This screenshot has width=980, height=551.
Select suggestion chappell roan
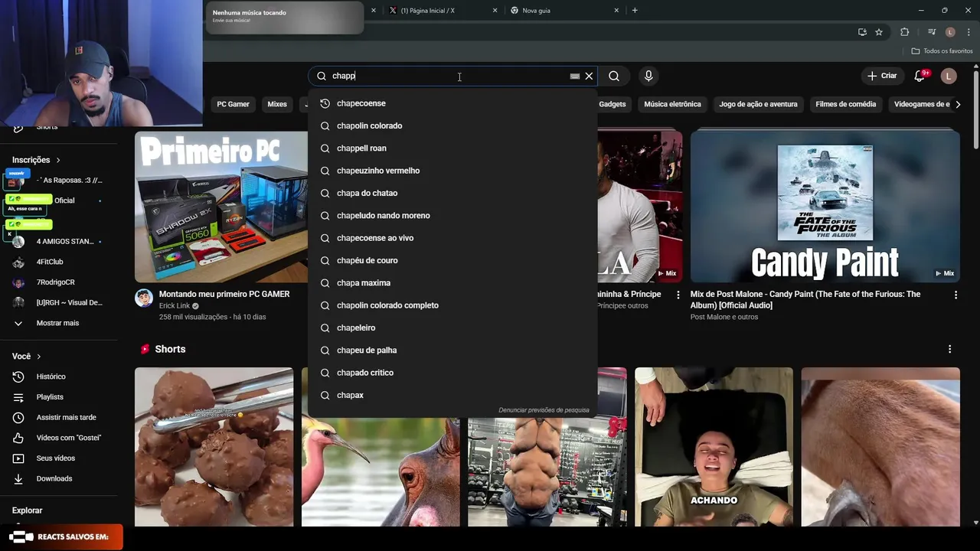coord(452,148)
